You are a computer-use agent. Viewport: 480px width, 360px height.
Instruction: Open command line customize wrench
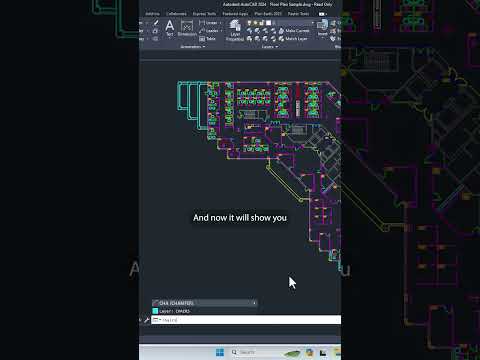pos(146,320)
